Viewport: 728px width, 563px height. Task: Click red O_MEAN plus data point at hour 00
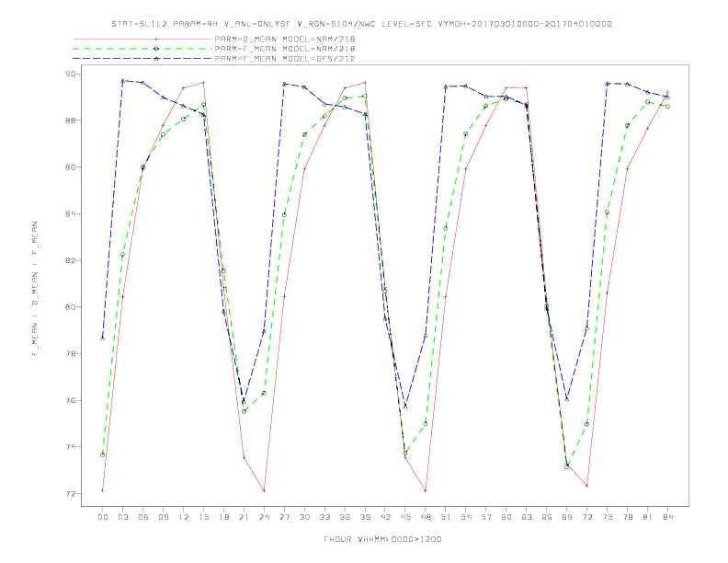pyautogui.click(x=103, y=490)
